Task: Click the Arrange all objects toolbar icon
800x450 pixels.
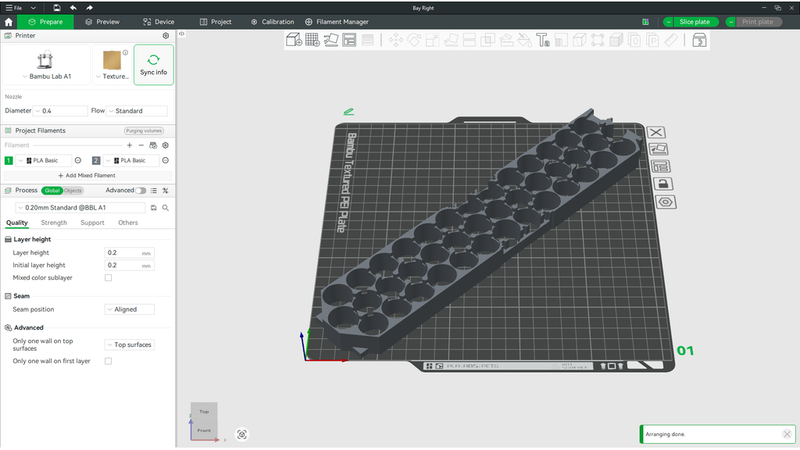Action: click(x=349, y=40)
